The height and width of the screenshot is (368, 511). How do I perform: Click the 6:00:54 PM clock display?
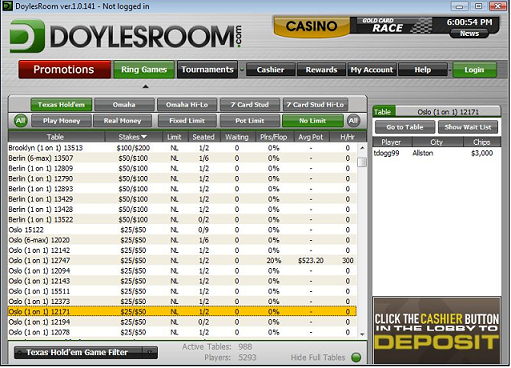coord(469,22)
